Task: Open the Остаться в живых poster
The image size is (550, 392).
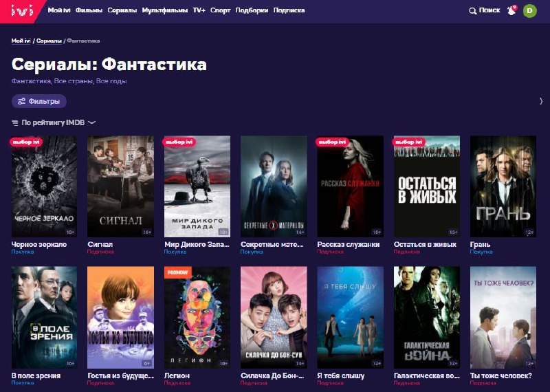Action: [427, 186]
